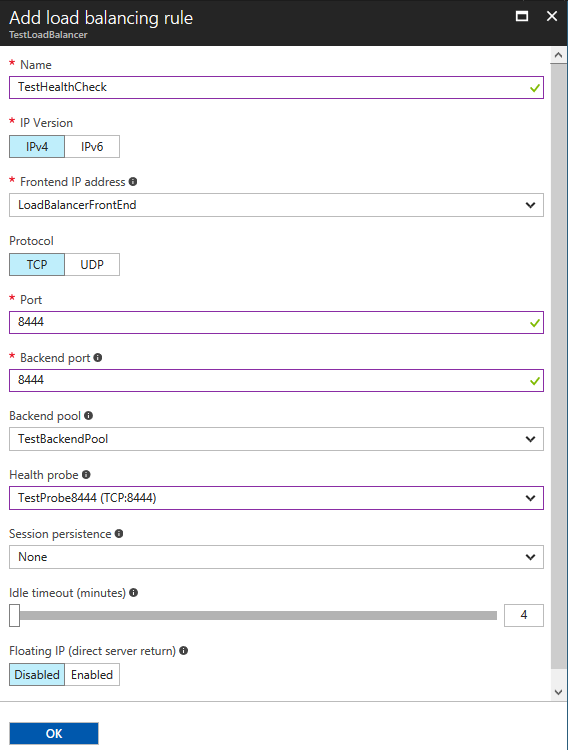Expand the TestBackendPool backend pool dropdown

coord(276,439)
